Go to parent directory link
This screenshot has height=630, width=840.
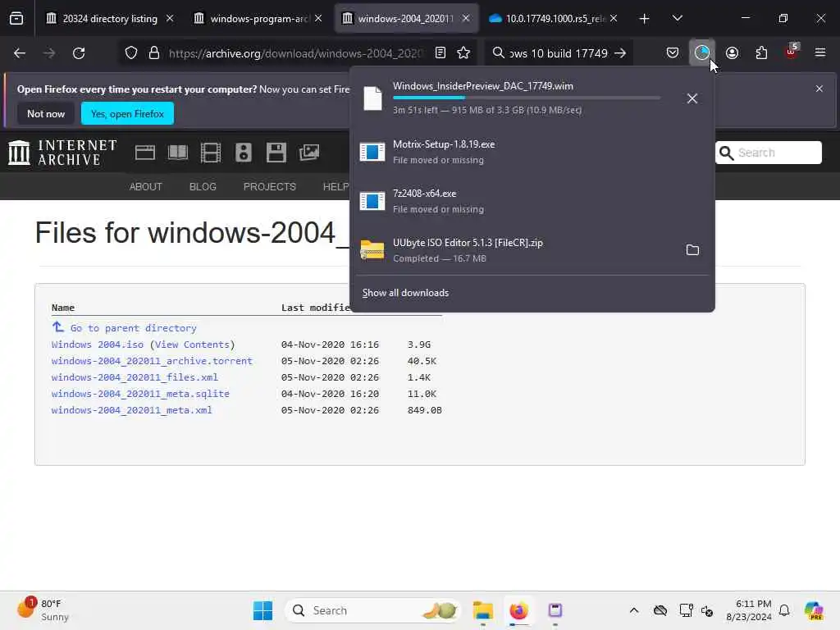pyautogui.click(x=134, y=328)
